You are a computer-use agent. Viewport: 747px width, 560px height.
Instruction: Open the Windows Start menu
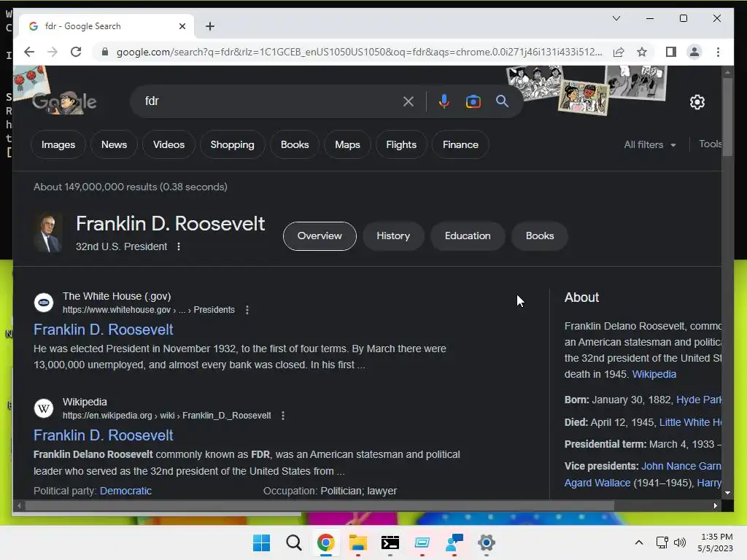point(261,542)
